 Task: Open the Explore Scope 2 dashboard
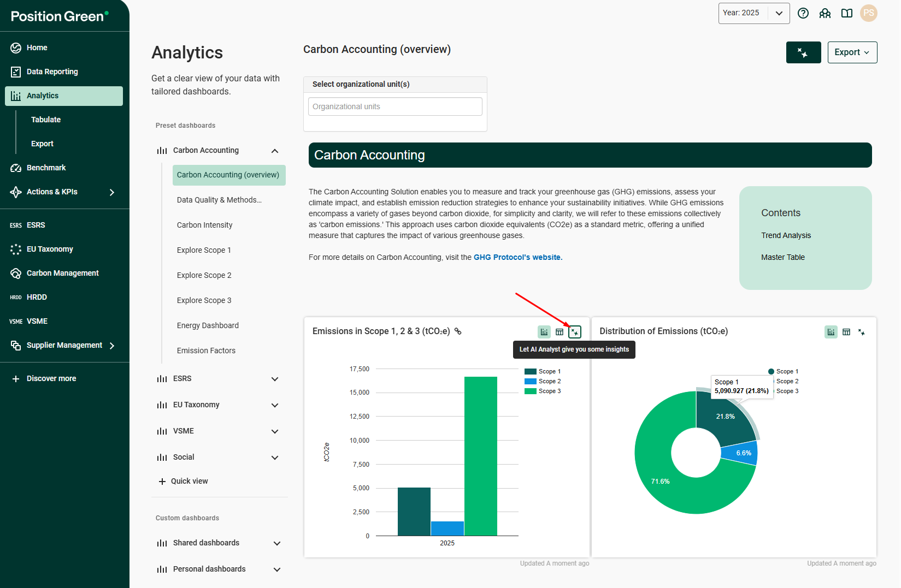[x=204, y=275]
